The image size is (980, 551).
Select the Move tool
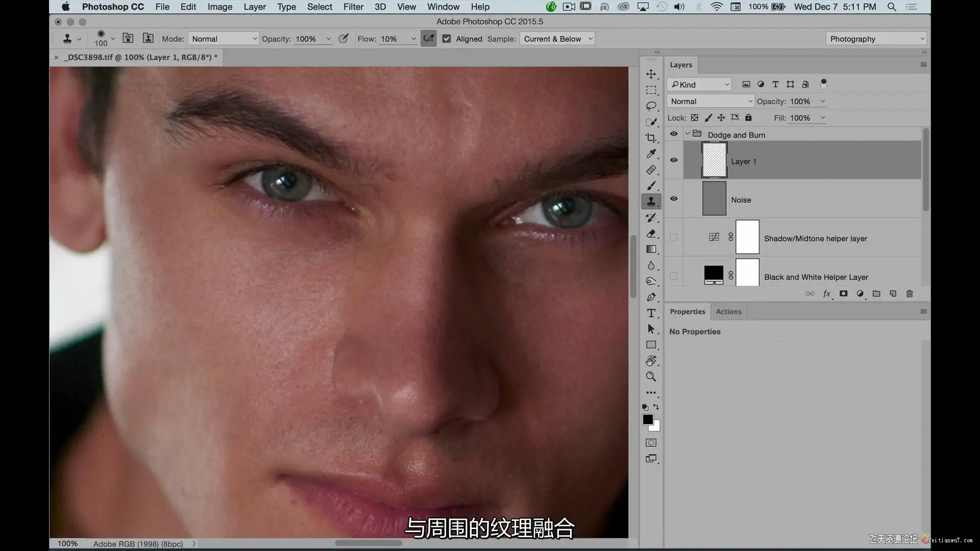pos(651,74)
